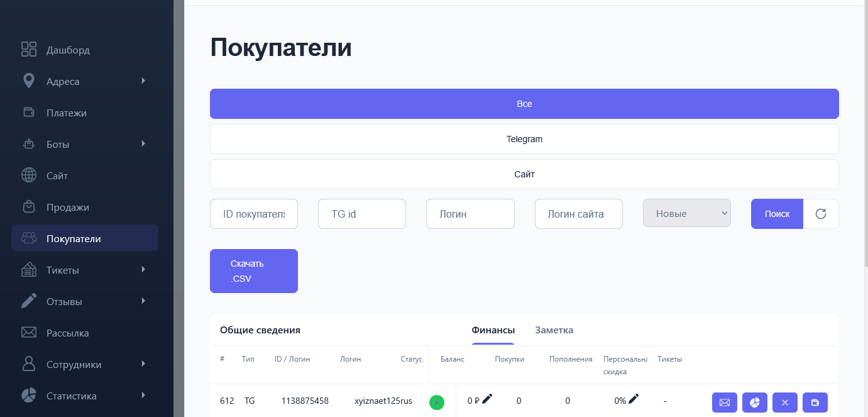Click the wallet icon button in row 612
The image size is (868, 417).
click(x=815, y=403)
